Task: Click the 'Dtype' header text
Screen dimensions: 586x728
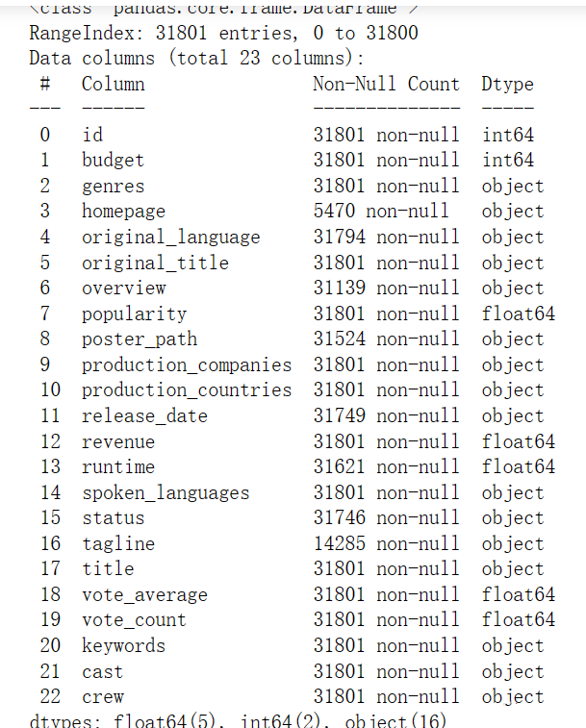Action: pos(507,85)
